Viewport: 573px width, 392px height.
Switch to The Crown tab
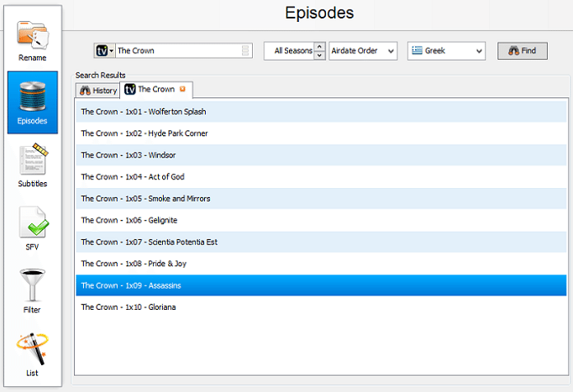(156, 90)
